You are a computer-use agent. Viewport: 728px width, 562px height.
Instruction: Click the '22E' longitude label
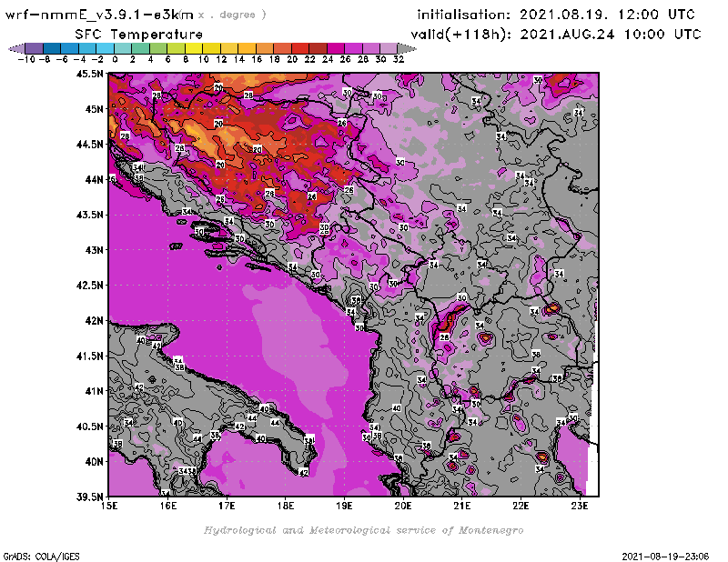coord(521,506)
